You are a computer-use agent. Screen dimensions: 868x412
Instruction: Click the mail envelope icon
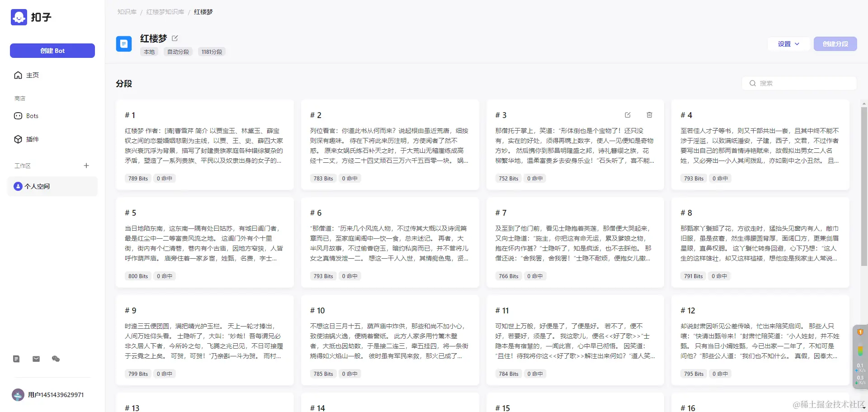[36, 359]
